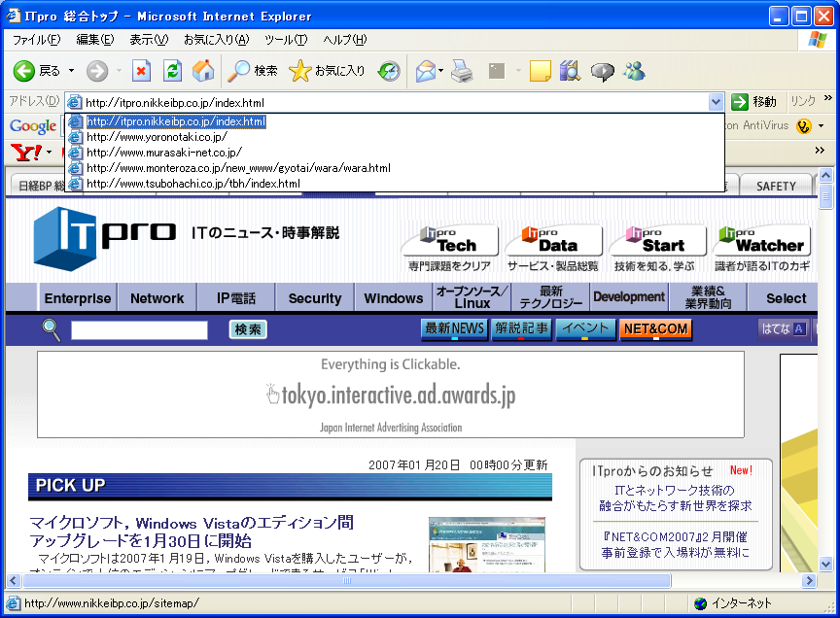The image size is (840, 618).
Task: Open the ファイル (File) menu
Action: pyautogui.click(x=36, y=40)
